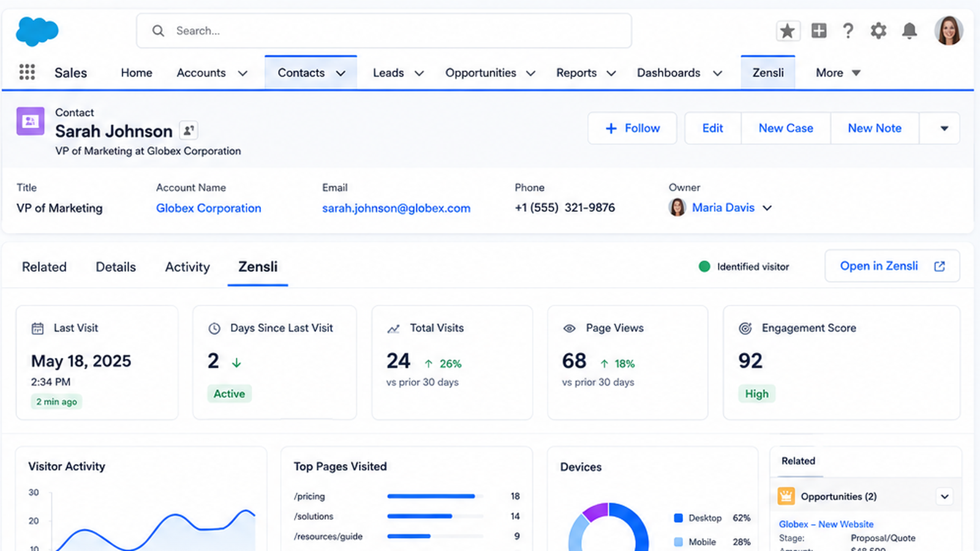Click the search magnifier icon
This screenshot has width=980, height=551.
tap(158, 31)
